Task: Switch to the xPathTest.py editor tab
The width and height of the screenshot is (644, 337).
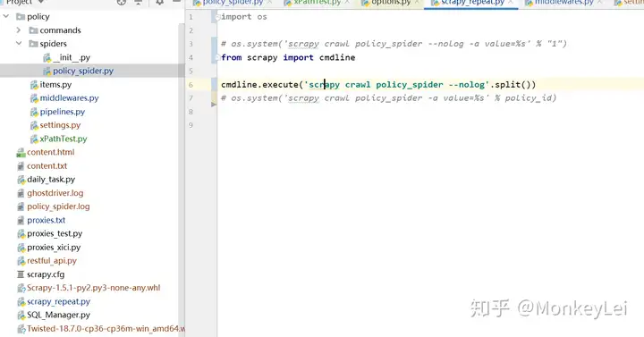Action: [x=318, y=3]
